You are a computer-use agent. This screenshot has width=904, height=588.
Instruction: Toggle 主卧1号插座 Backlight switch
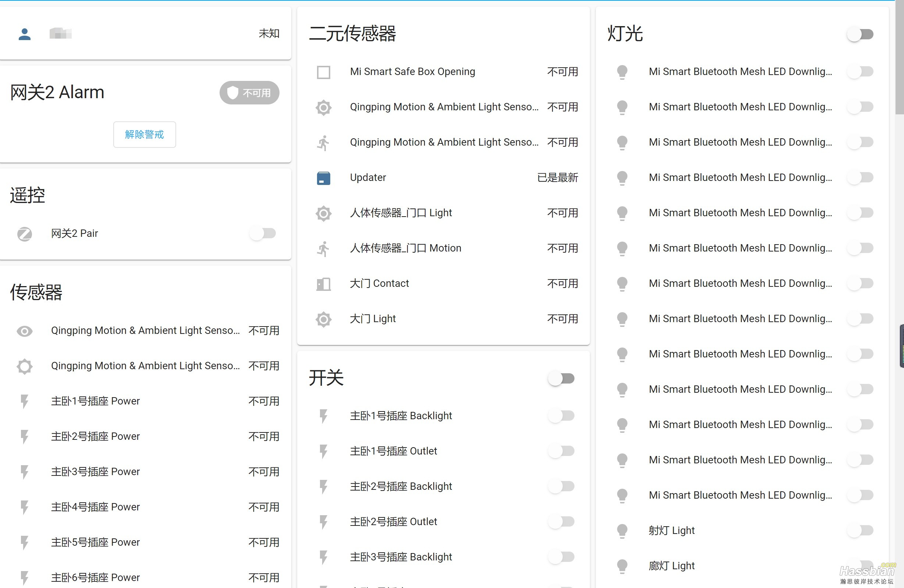pos(561,416)
